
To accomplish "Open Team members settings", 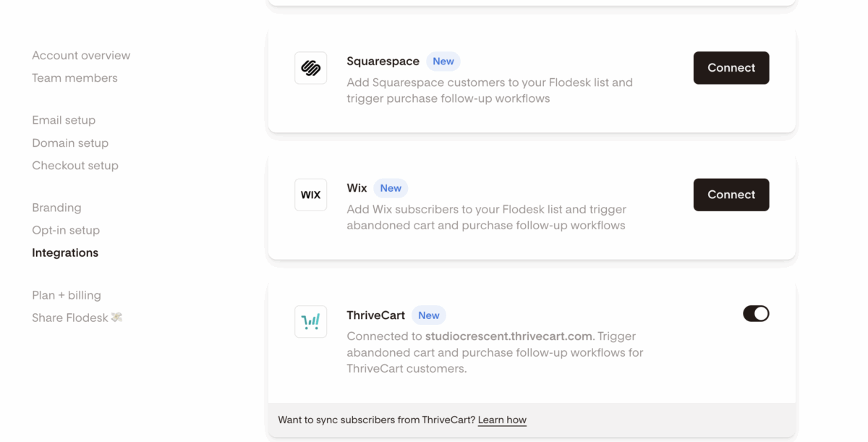I will (75, 78).
